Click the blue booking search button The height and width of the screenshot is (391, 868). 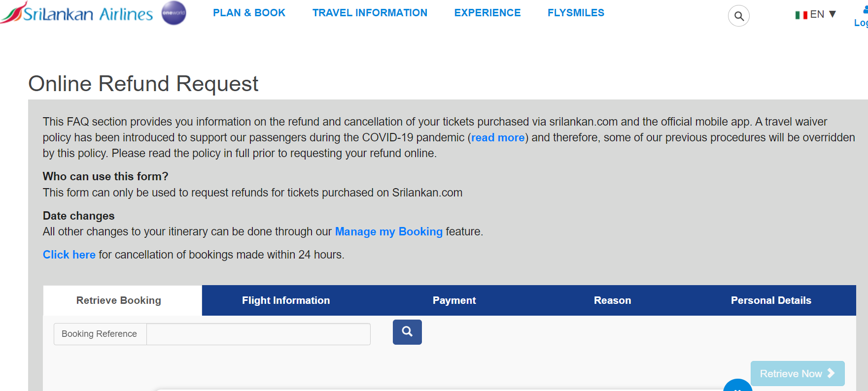coord(407,332)
